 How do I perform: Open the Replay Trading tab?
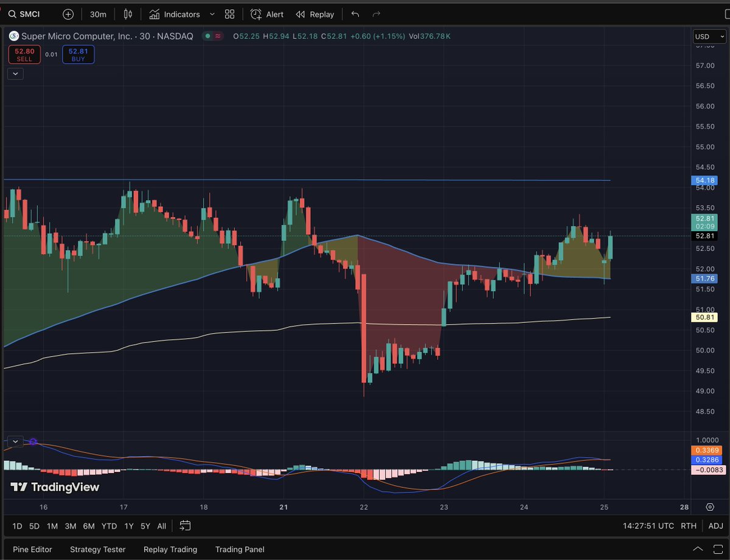[170, 549]
